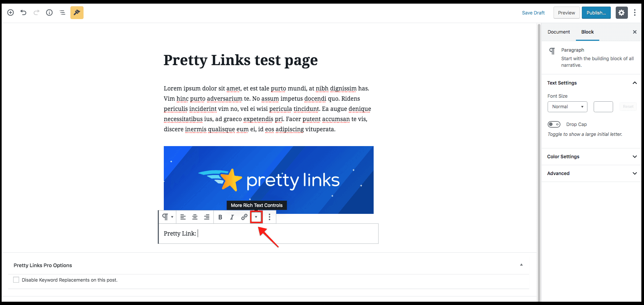
Task: Align text center in block toolbar
Action: [195, 217]
